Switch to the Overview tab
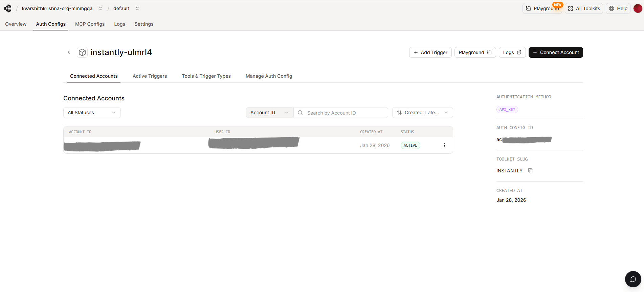Screen dimensions: 644x292 click(x=16, y=24)
